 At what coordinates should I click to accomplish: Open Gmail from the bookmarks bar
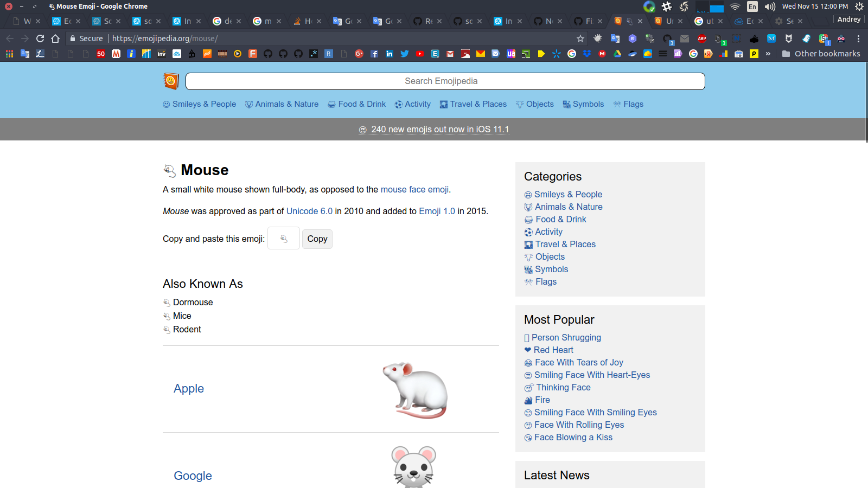450,54
